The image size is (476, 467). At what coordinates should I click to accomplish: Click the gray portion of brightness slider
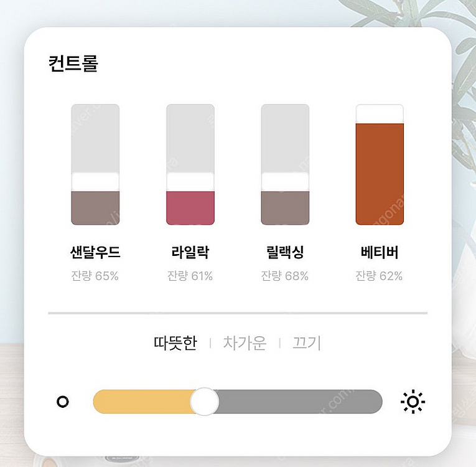point(299,402)
